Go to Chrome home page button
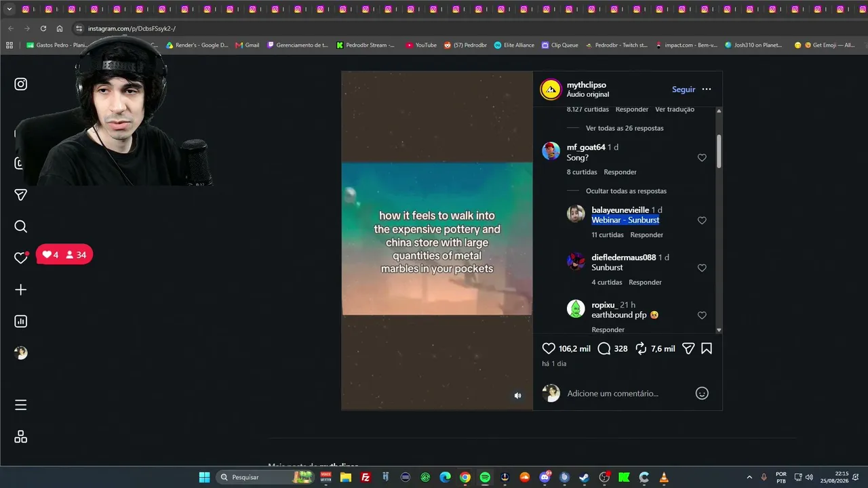Viewport: 868px width, 488px height. click(60, 28)
